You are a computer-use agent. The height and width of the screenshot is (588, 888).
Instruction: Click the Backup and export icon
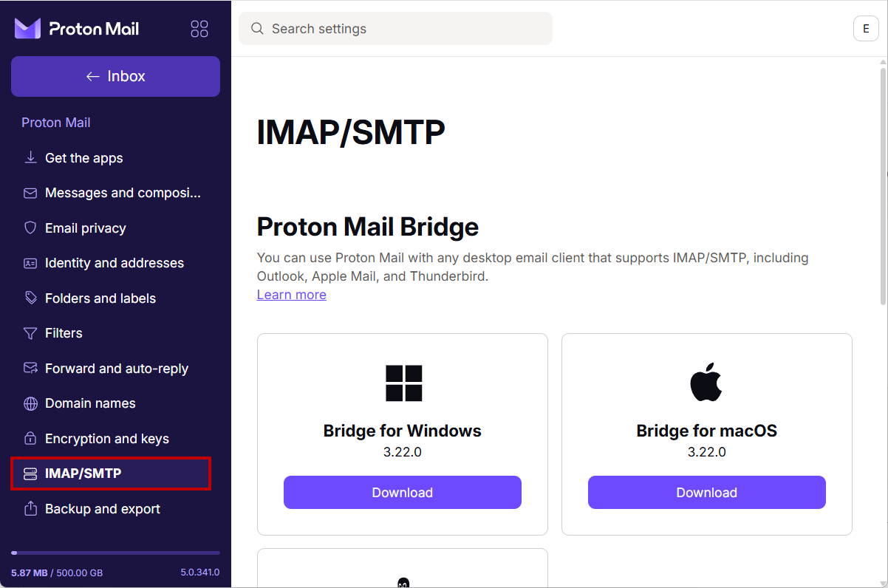pos(30,508)
